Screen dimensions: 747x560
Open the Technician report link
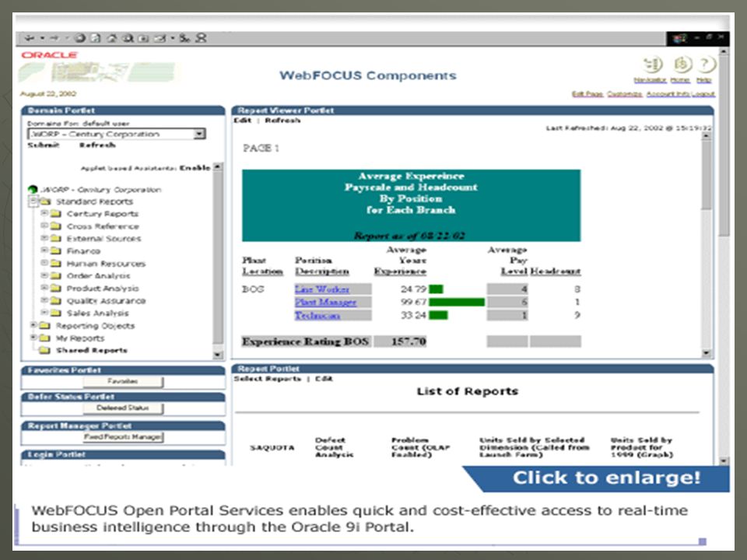pyautogui.click(x=317, y=315)
